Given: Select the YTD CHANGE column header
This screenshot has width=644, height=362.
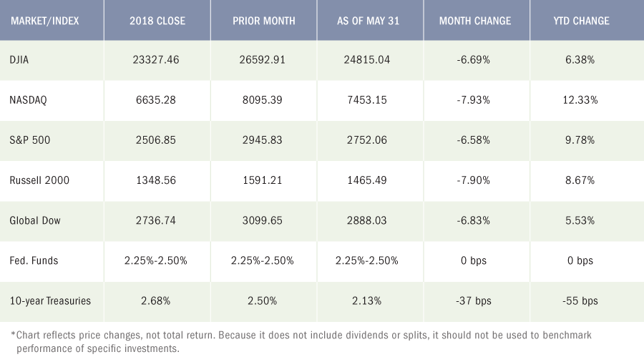Looking at the screenshot, I should pos(581,21).
